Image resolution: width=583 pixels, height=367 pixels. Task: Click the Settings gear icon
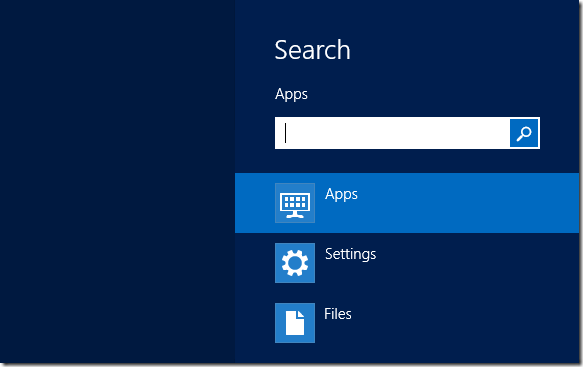[295, 263]
